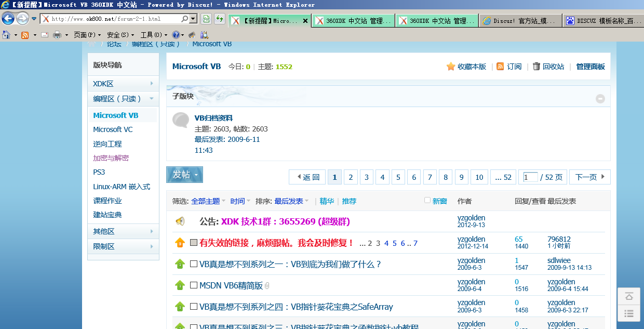The height and width of the screenshot is (329, 644).
Task: Click the 下一页 next page button
Action: point(590,177)
